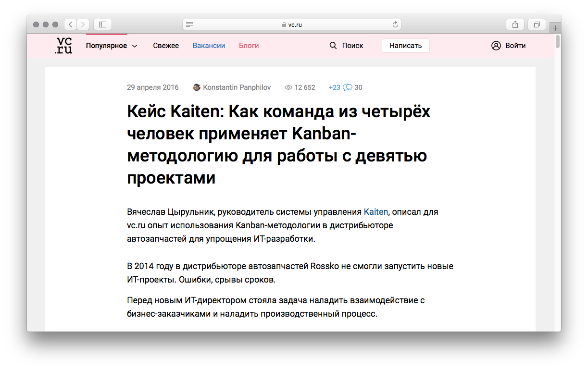The image size is (588, 370).
Task: Click the paragraph starting Перед новым ИТ-директором
Action: 276,307
